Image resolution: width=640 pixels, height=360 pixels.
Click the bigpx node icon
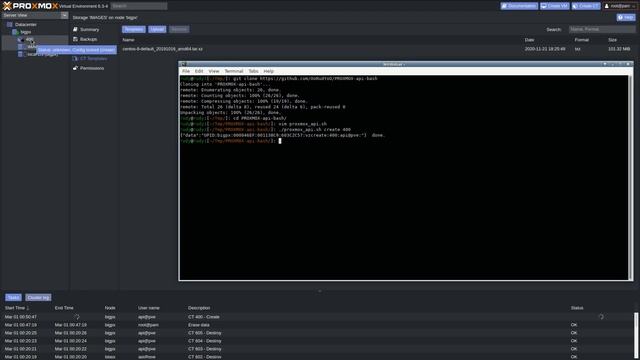tap(15, 32)
